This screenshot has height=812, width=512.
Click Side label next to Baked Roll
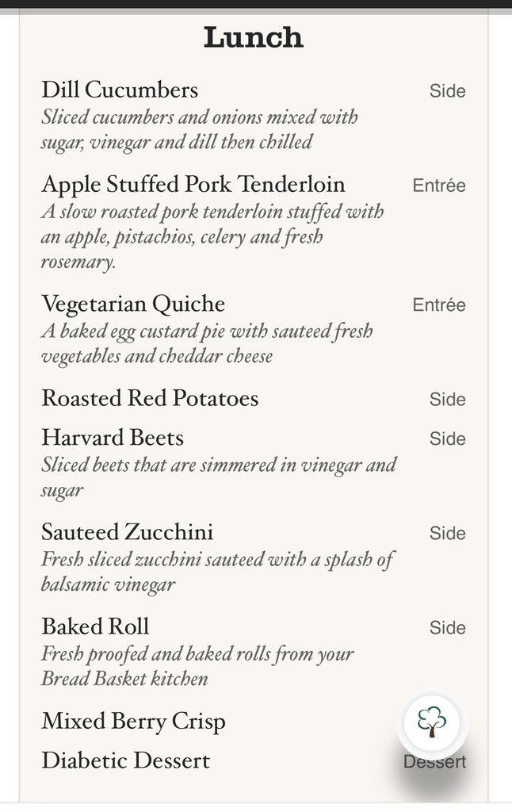(447, 628)
